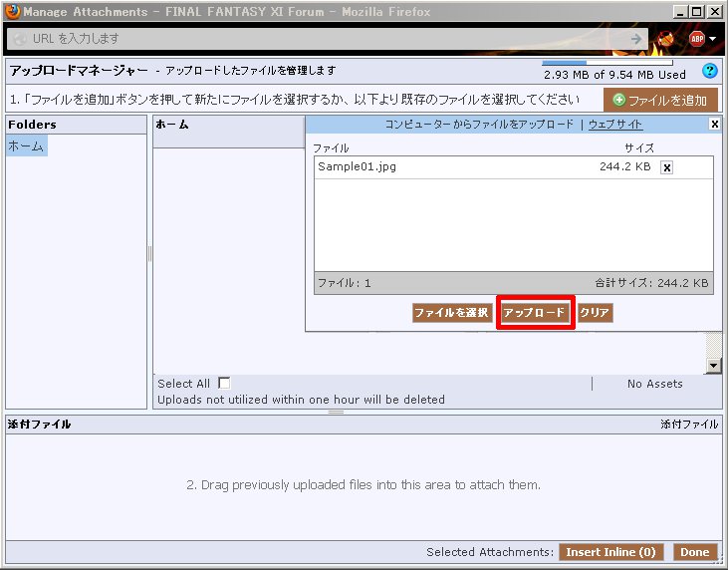Click the URL input field

[x=319, y=39]
